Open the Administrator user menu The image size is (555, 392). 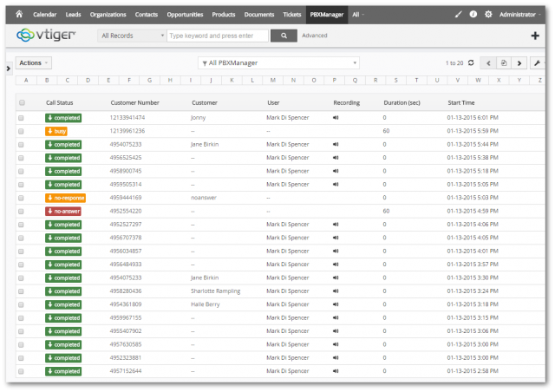[519, 15]
